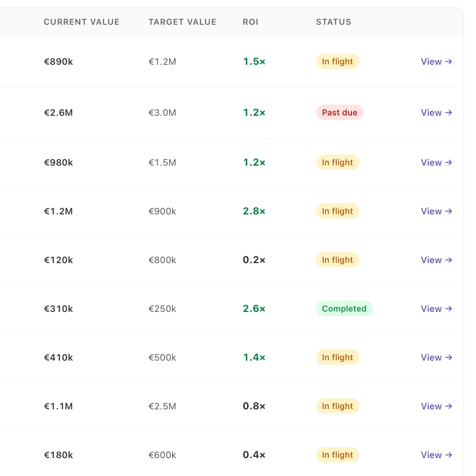Sort by ROI column header
Viewport: 476px width, 476px height.
[x=251, y=22]
